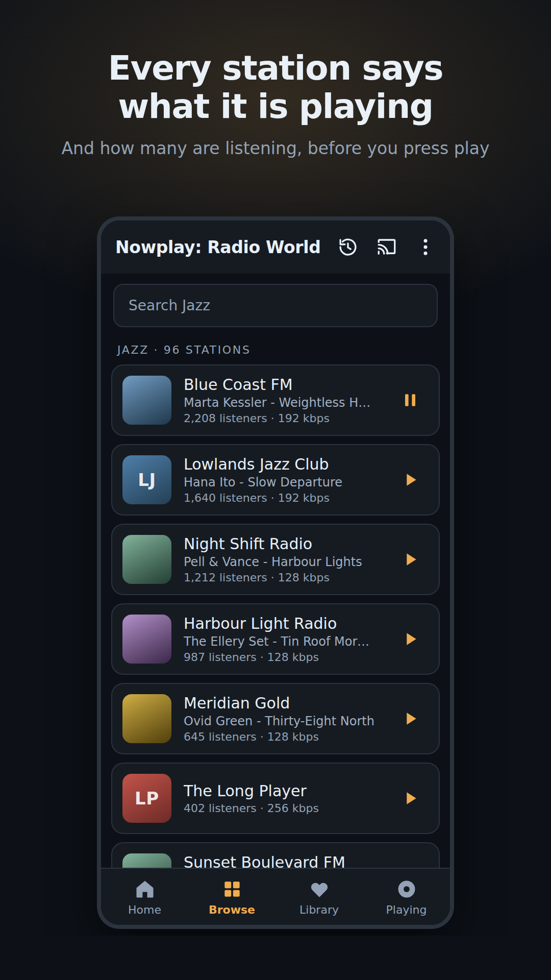This screenshot has height=980, width=551.
Task: Click 987 listeners · 128 kbps line
Action: [251, 657]
